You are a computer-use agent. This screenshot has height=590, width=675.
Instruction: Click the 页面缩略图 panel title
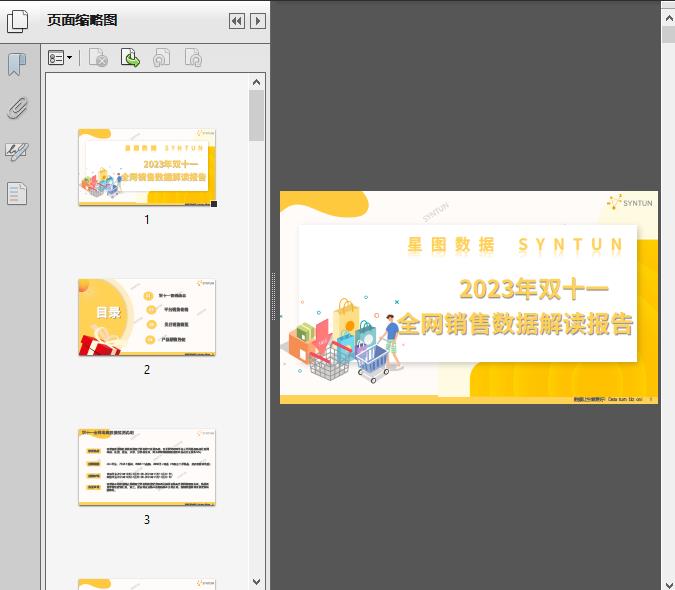coord(82,20)
